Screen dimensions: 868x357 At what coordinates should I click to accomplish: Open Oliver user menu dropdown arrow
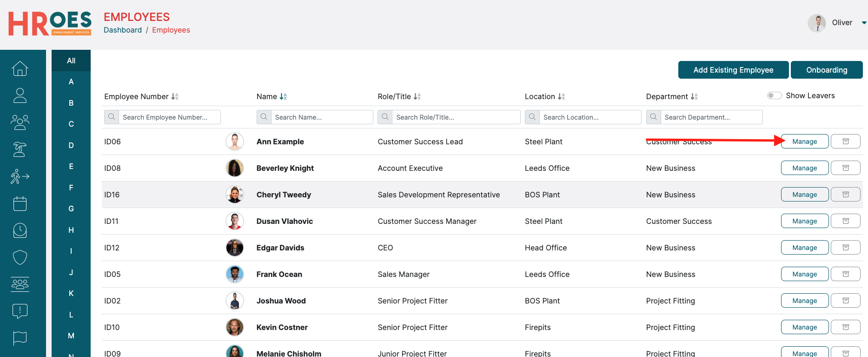click(864, 23)
